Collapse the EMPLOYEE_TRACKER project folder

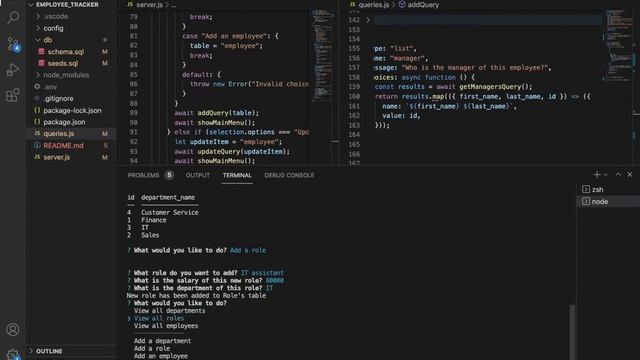[67, 4]
